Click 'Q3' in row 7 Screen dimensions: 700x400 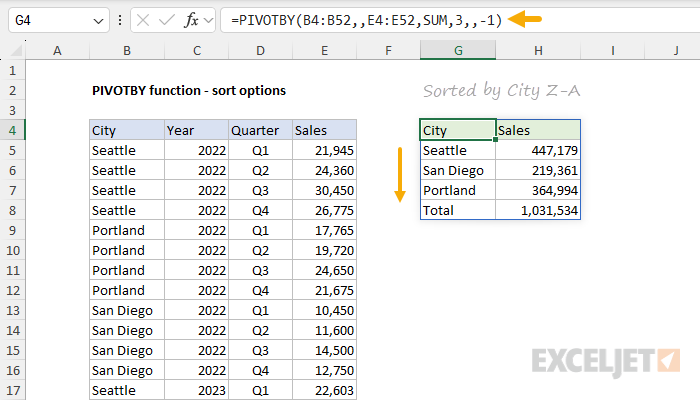[260, 191]
